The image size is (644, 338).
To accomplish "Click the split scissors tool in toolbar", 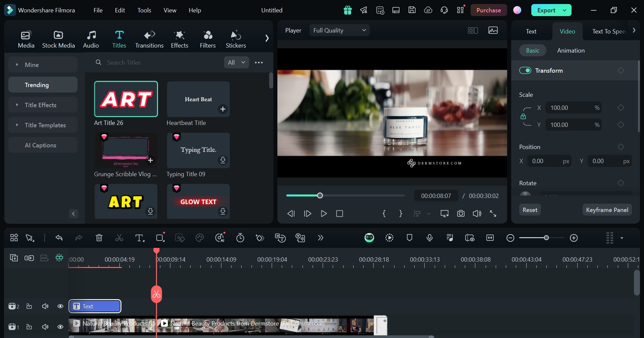I will coord(119,238).
